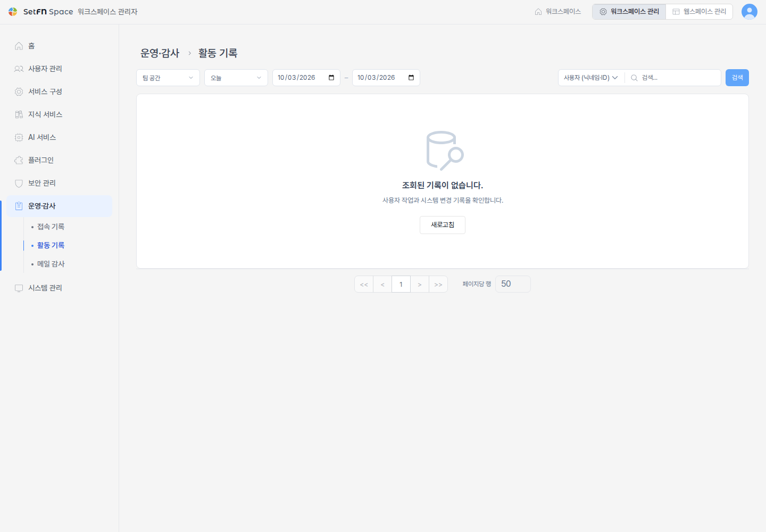766x532 pixels.
Task: Click the 시스템 관리 monitor icon
Action: click(19, 288)
